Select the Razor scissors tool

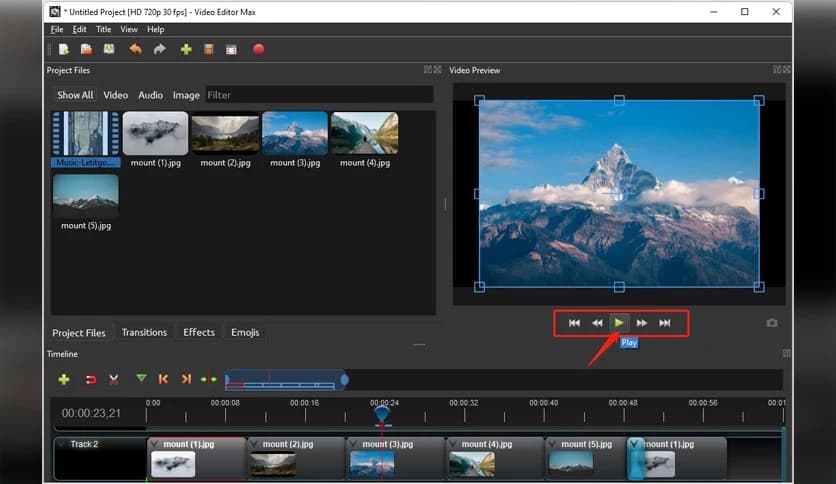pos(114,380)
